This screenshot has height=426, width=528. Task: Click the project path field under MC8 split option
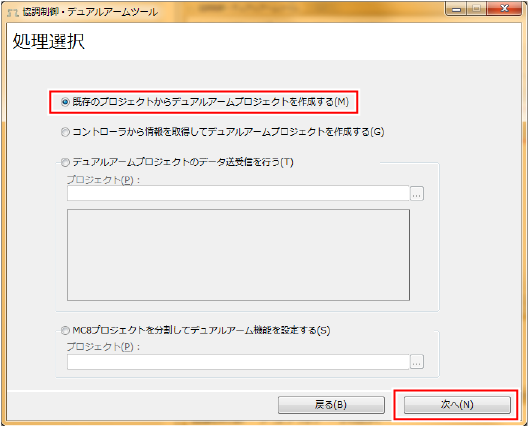tap(238, 362)
